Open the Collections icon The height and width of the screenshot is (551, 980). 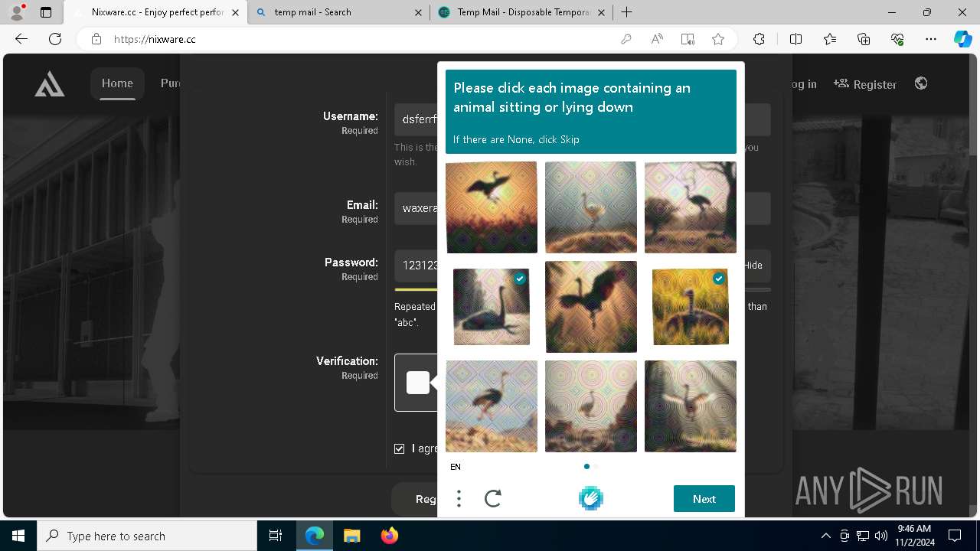(864, 39)
